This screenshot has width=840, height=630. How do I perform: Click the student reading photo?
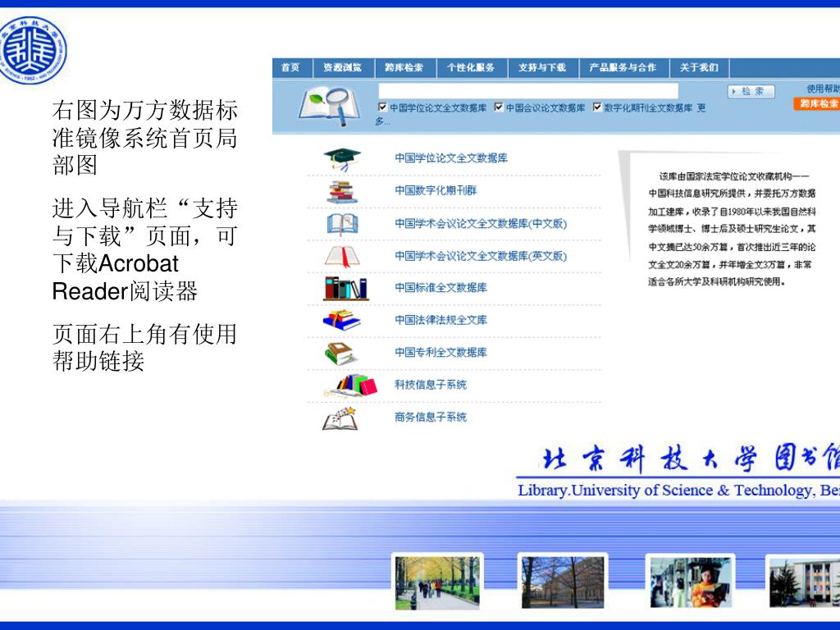click(690, 582)
